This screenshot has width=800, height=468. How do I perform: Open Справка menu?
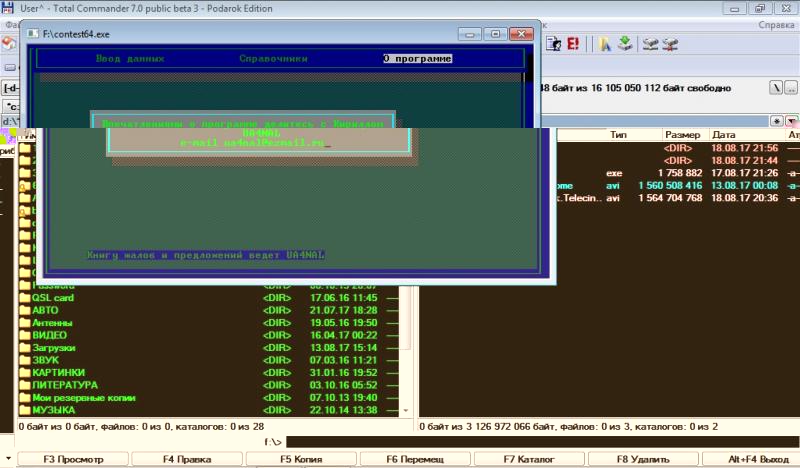(x=777, y=25)
